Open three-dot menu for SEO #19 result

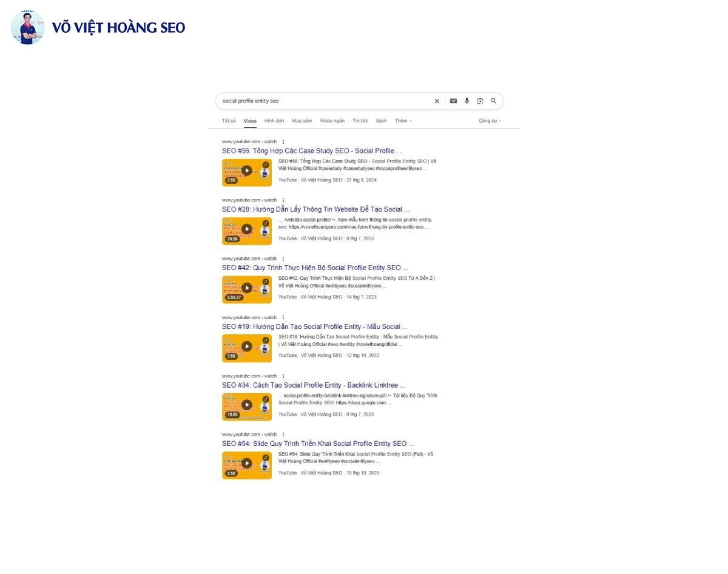click(x=283, y=317)
